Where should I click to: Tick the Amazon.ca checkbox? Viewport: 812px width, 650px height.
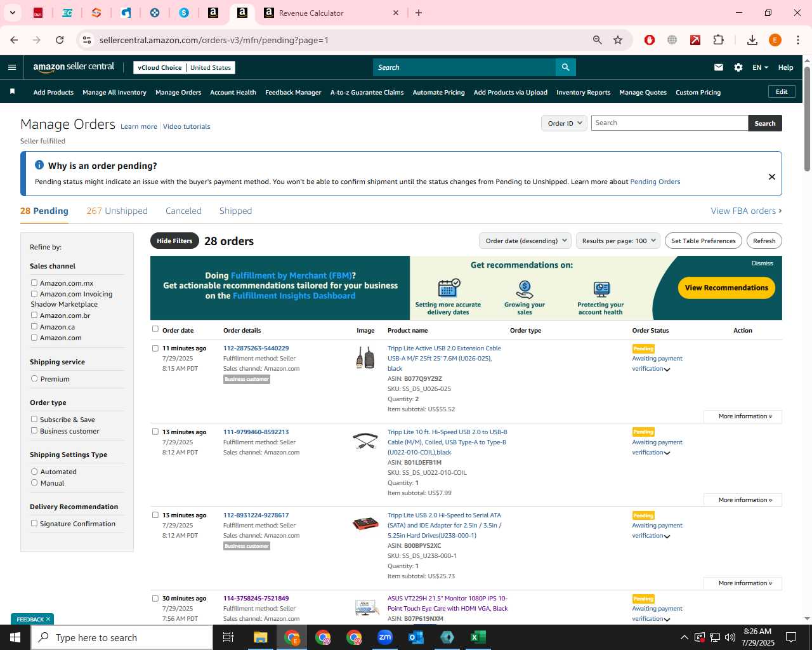click(x=34, y=326)
